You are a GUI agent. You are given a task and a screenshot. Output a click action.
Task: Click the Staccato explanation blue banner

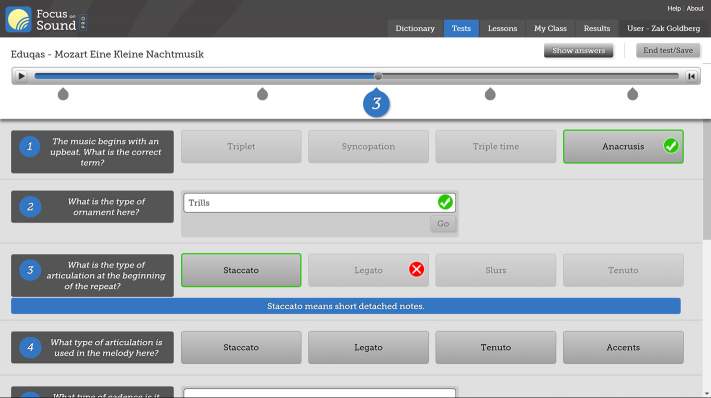point(346,306)
